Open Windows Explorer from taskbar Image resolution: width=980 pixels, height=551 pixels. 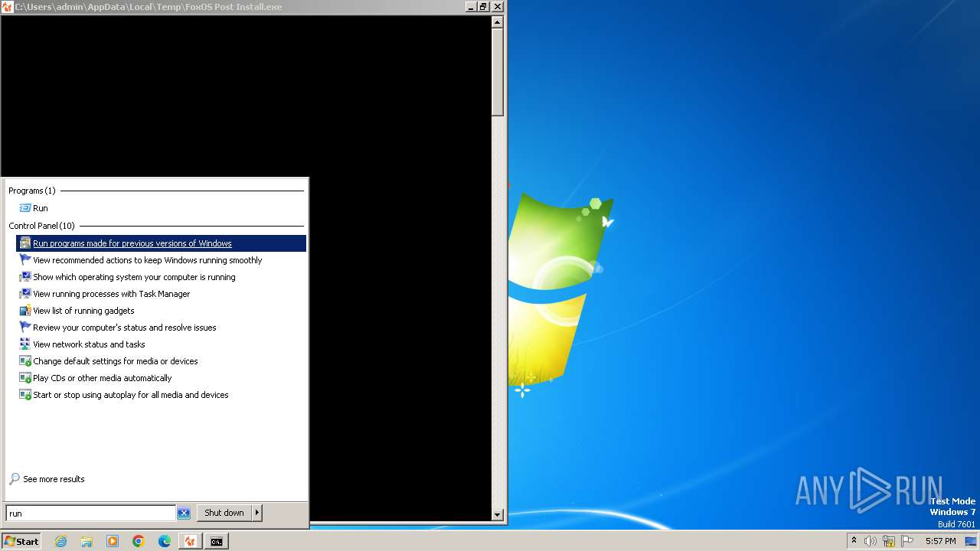click(x=87, y=541)
